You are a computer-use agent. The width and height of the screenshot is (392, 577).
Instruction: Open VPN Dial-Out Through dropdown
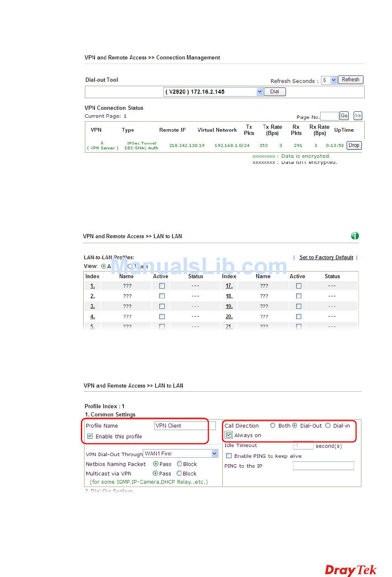[x=214, y=454]
